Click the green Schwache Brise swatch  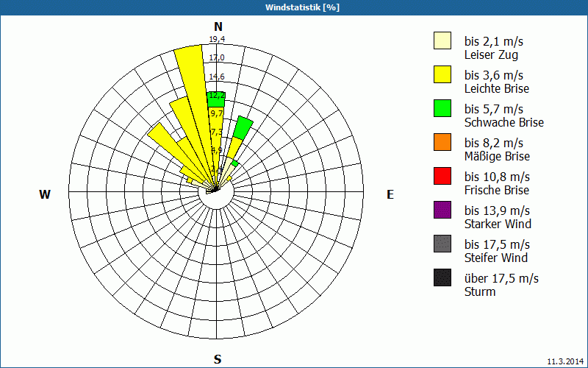click(442, 108)
